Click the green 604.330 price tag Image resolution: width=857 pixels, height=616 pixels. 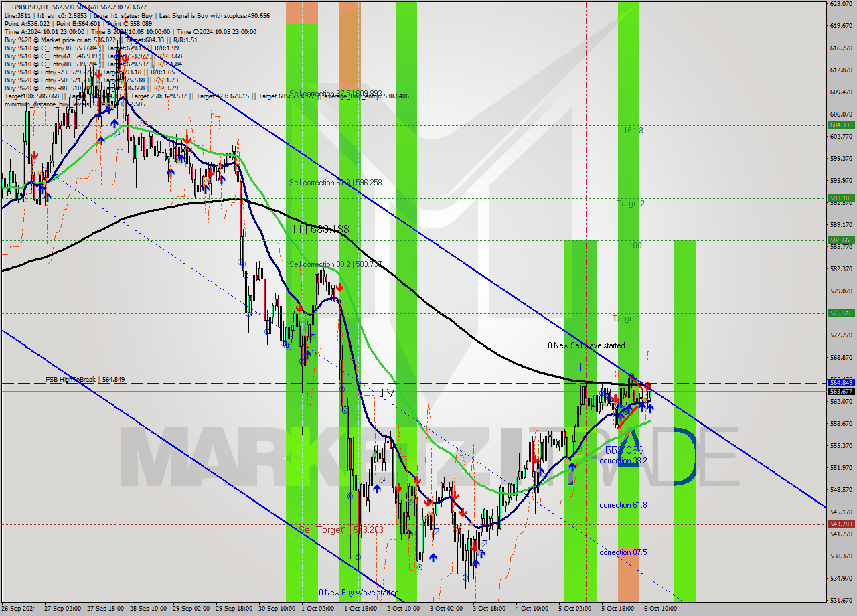[841, 125]
